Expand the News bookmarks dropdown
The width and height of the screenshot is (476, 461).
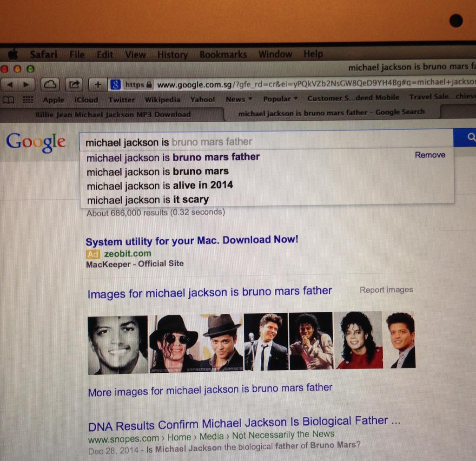click(239, 99)
